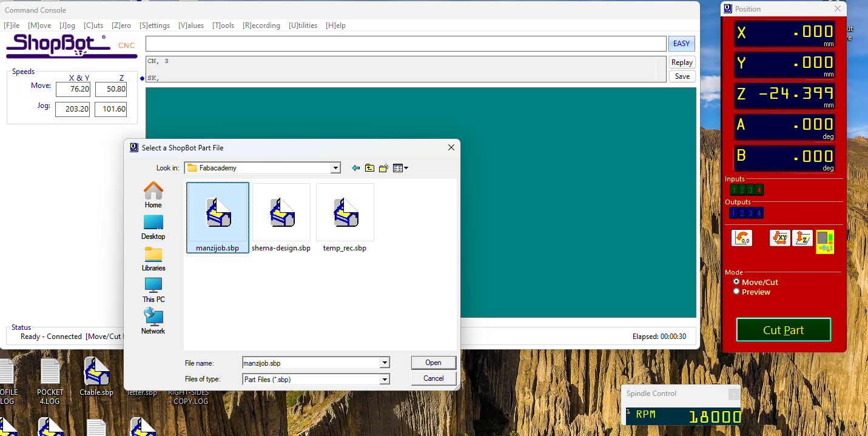Go to Libraries in dialog places bar

[153, 258]
